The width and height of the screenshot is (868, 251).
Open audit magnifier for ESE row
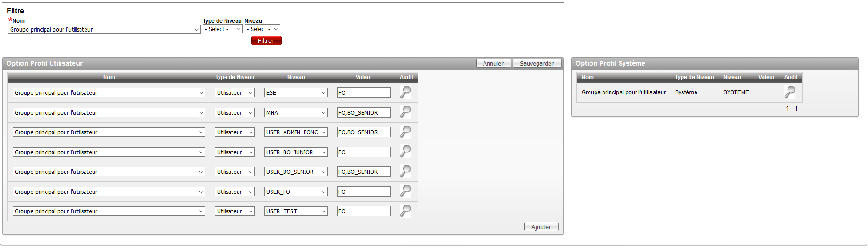click(x=405, y=92)
